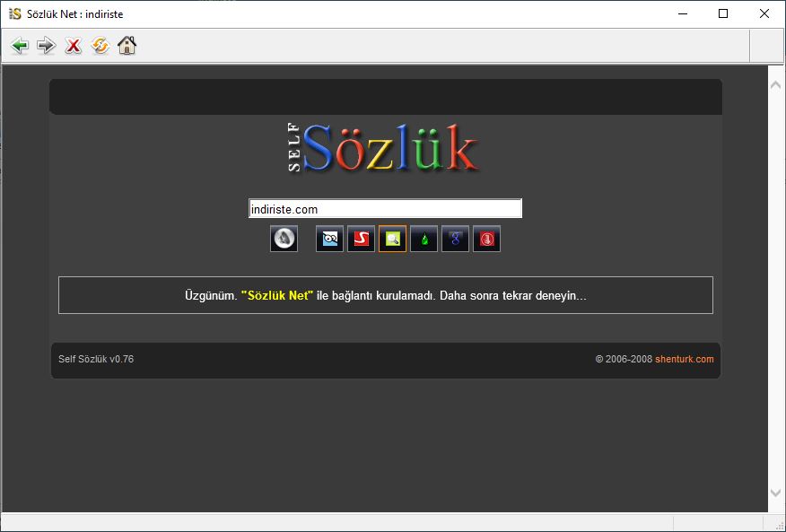Close the Sözlük Net window
786x532 pixels.
(764, 14)
